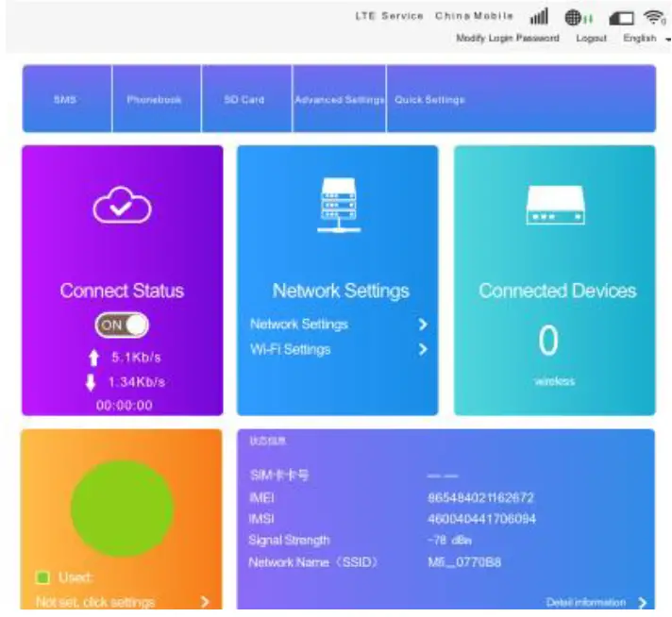
Task: Click the green Used legend square
Action: 42,577
